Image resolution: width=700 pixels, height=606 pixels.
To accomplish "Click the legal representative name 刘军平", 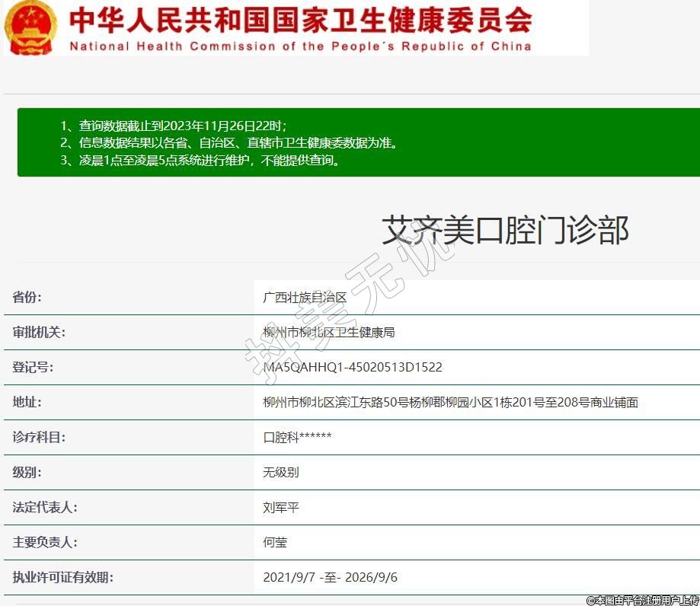I will [281, 507].
